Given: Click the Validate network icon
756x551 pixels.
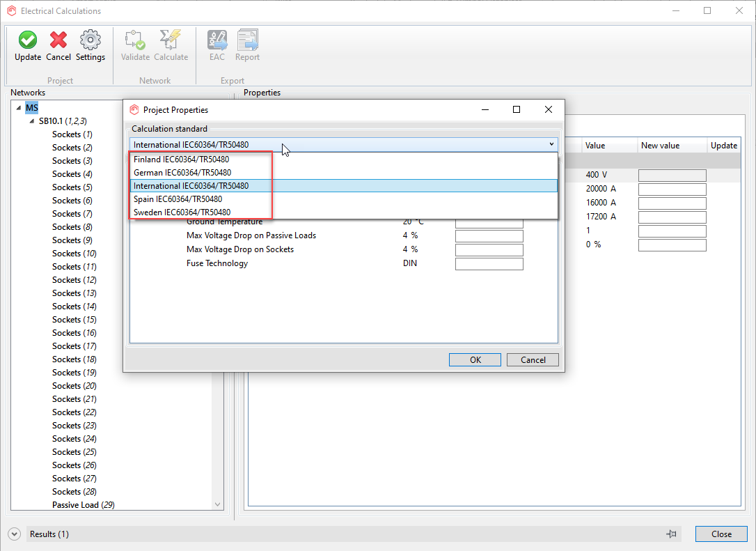Looking at the screenshot, I should click(x=135, y=40).
